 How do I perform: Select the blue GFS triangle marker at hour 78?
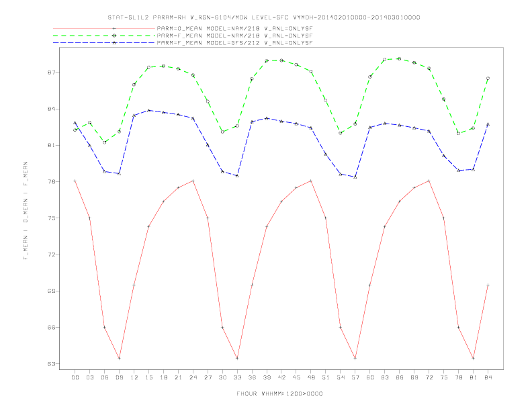pos(458,170)
